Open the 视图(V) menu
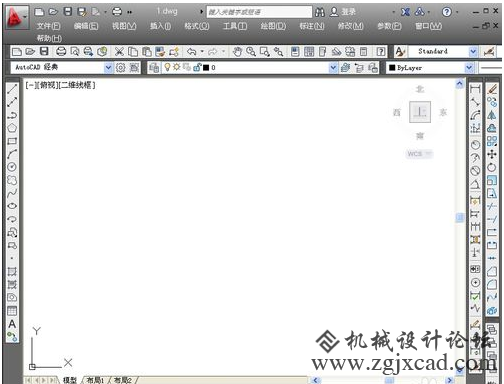Image resolution: width=504 pixels, height=384 pixels. (x=124, y=26)
